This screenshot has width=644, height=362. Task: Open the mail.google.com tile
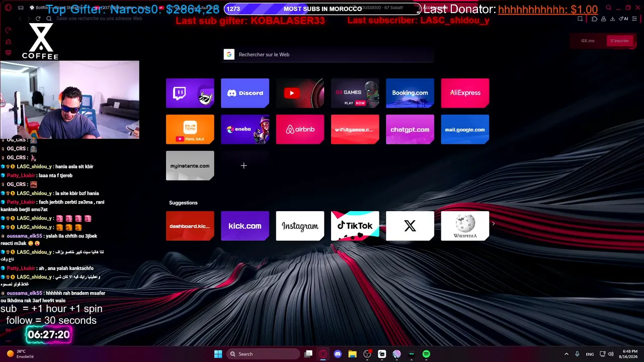coord(465,129)
